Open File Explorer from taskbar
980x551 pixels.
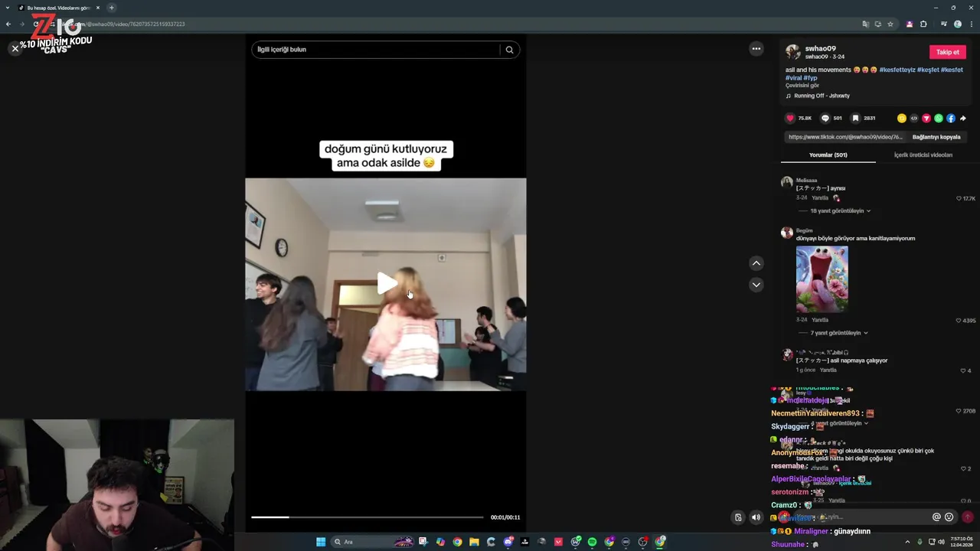474,542
